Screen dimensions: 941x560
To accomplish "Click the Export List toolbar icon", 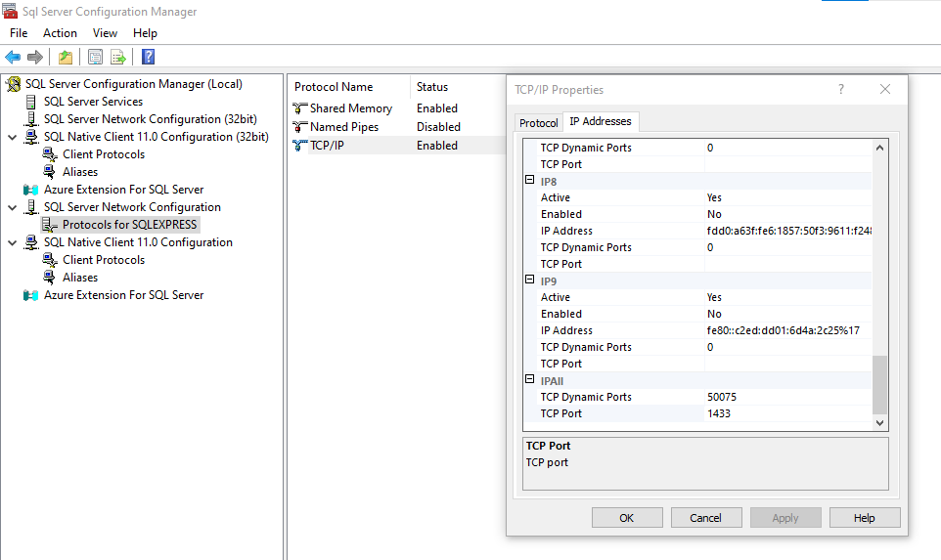I will [x=118, y=57].
